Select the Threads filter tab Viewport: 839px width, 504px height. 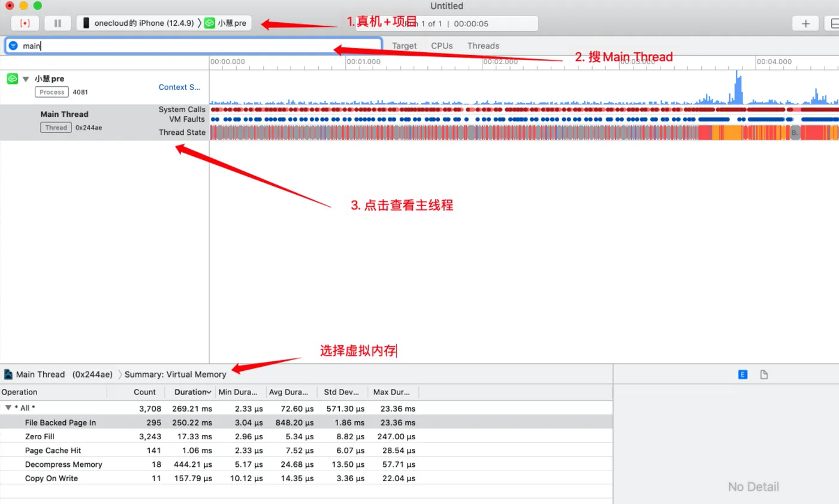click(483, 46)
